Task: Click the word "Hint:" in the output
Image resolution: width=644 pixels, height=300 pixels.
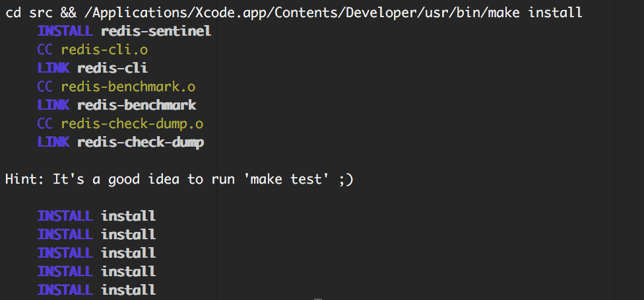Action: point(24,179)
